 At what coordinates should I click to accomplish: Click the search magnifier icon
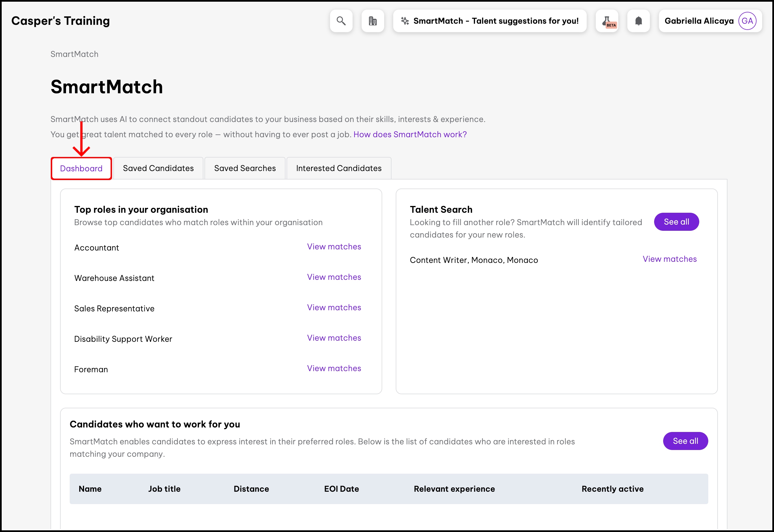coord(341,21)
